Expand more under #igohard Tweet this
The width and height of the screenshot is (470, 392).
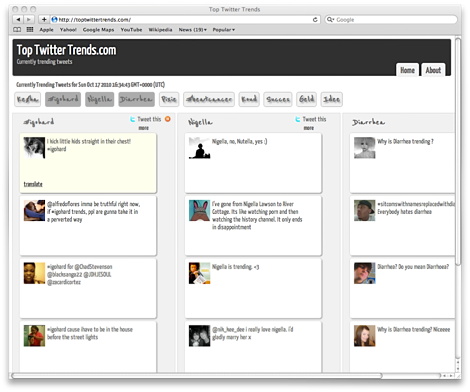[x=144, y=128]
